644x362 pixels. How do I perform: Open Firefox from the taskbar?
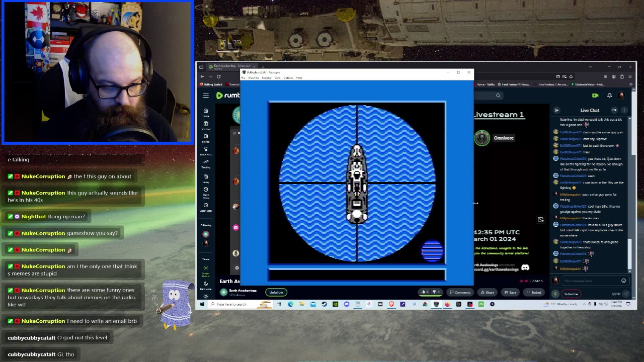pos(447,304)
